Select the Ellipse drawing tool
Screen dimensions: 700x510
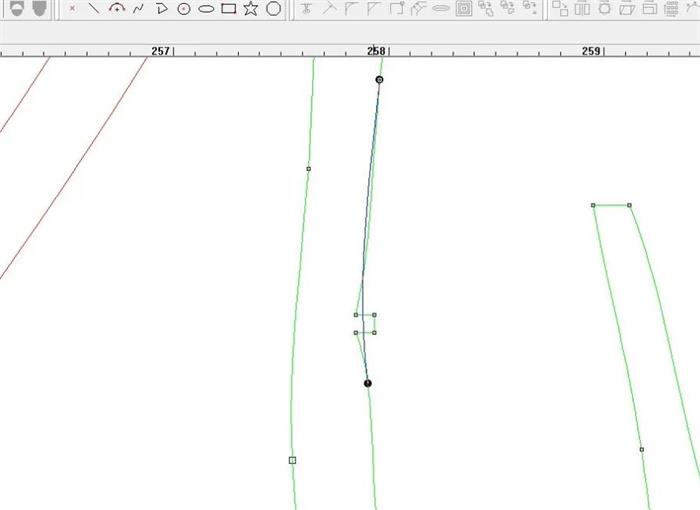206,8
